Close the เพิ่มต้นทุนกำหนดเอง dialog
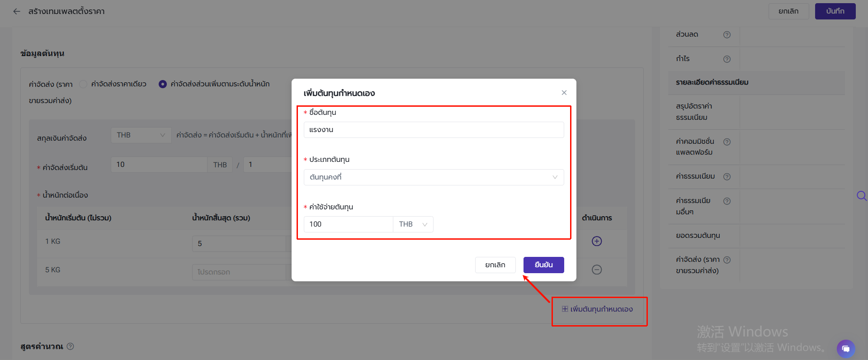 click(564, 93)
